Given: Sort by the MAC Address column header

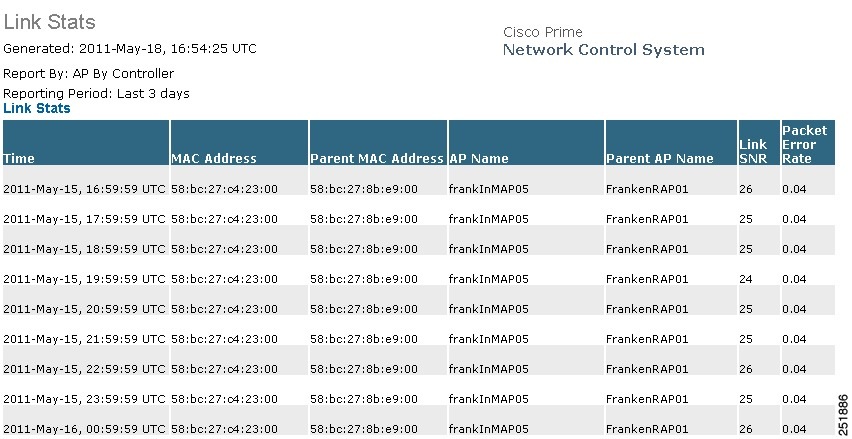Looking at the screenshot, I should tap(239, 143).
